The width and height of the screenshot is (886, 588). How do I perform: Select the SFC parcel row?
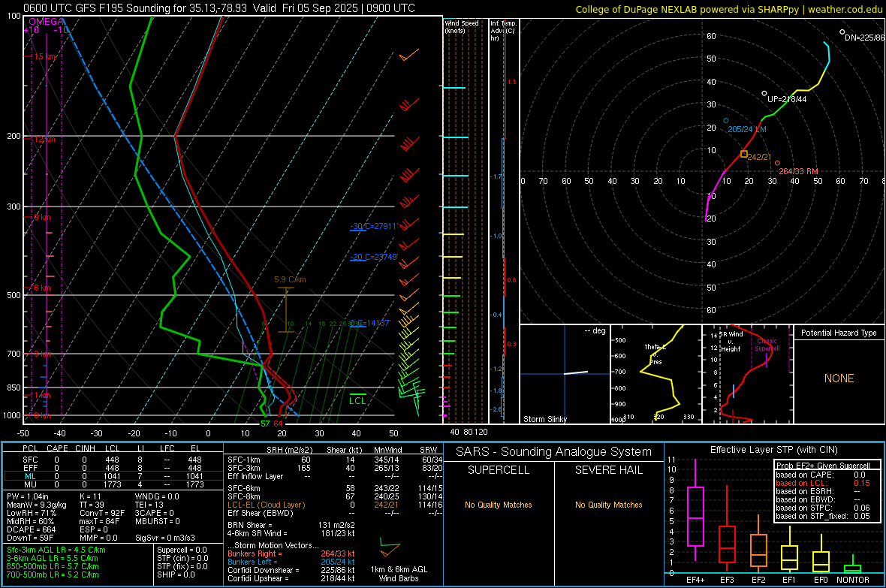tap(113, 460)
